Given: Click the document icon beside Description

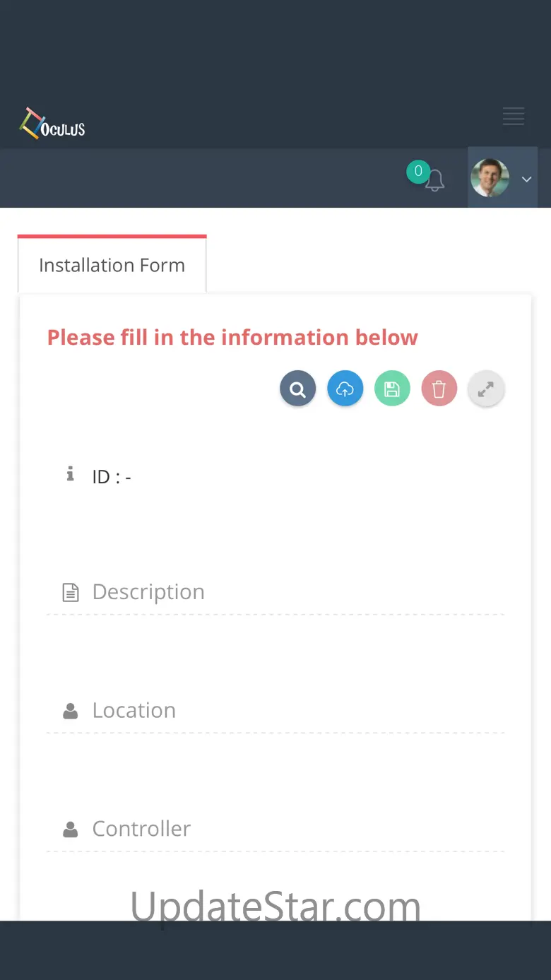Looking at the screenshot, I should point(71,592).
